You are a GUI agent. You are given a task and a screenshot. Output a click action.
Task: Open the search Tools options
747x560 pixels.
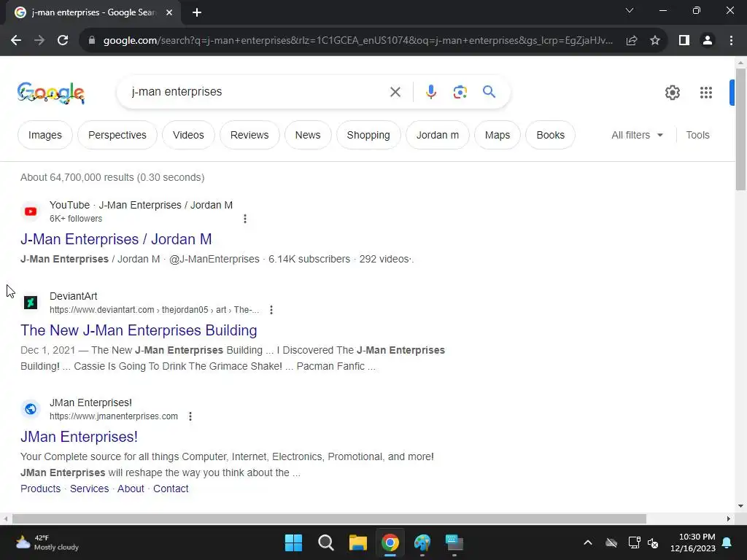pos(697,135)
